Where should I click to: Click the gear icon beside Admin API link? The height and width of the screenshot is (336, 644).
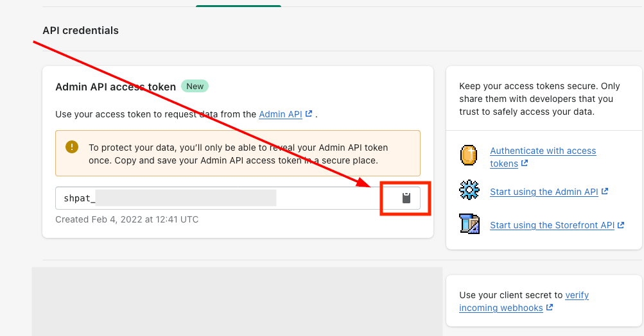point(469,190)
